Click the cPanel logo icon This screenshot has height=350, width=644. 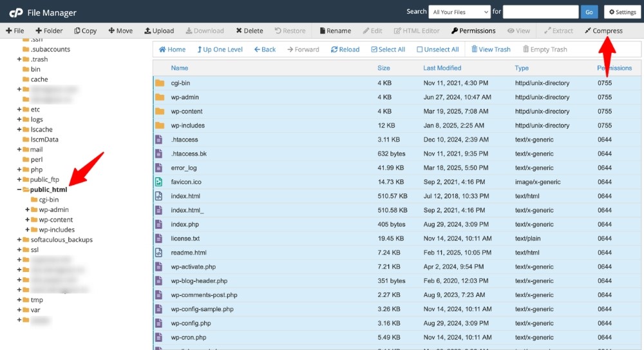[16, 13]
